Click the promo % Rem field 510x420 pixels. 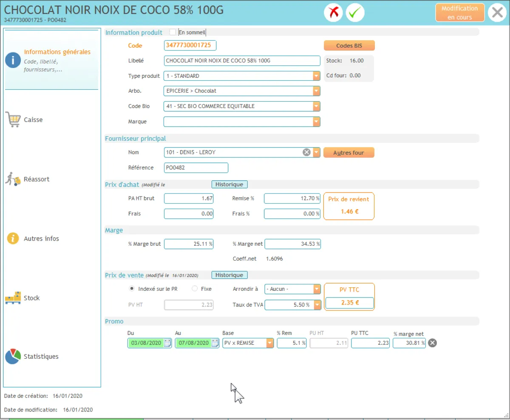click(x=292, y=343)
